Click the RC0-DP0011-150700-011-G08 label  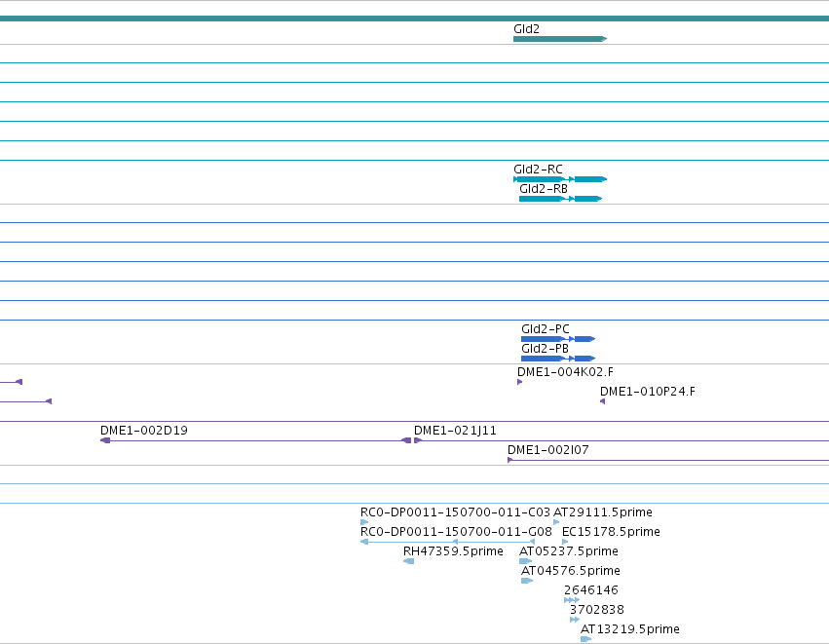[x=456, y=531]
